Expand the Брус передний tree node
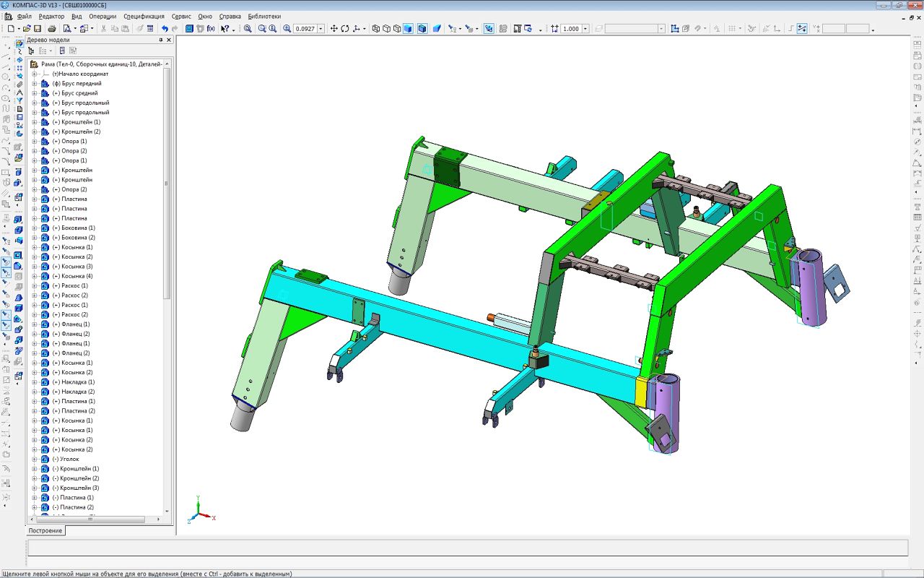Image resolution: width=924 pixels, height=578 pixels. 34,84
